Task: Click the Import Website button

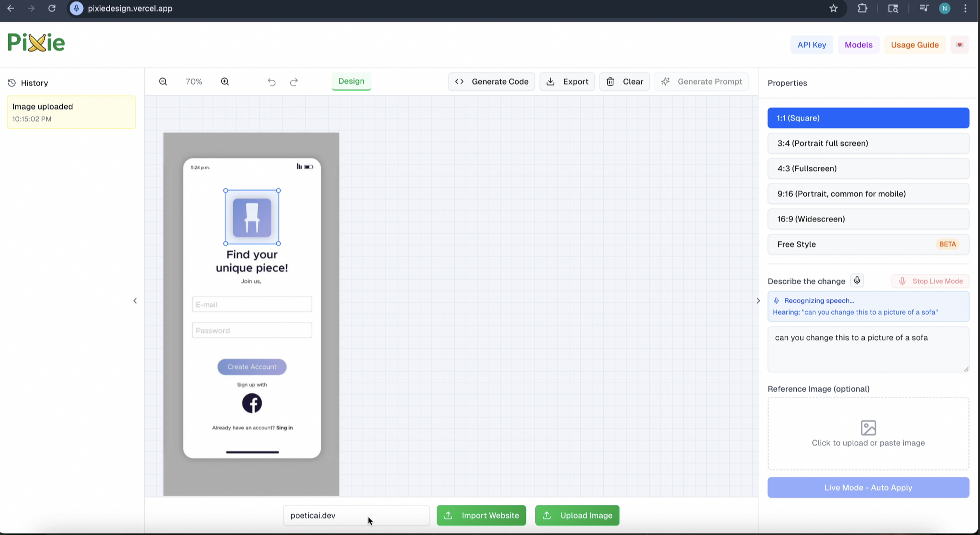Action: tap(481, 515)
